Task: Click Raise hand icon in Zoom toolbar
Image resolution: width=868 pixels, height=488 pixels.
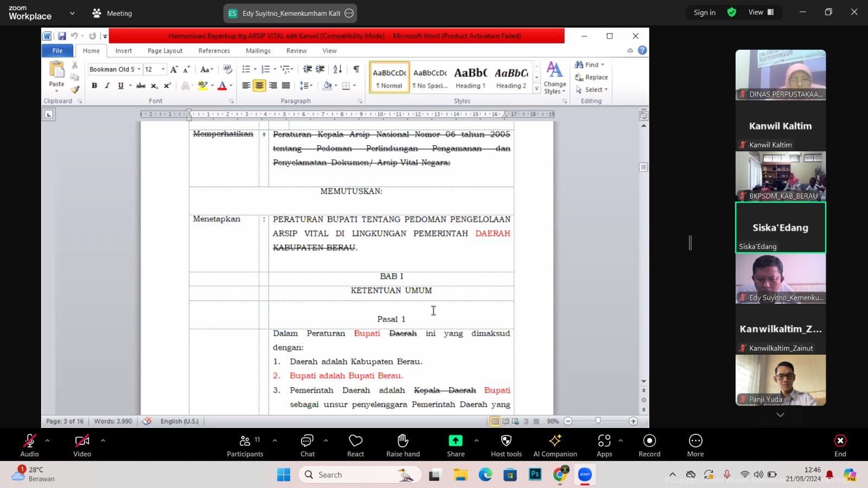Action: pos(403,441)
